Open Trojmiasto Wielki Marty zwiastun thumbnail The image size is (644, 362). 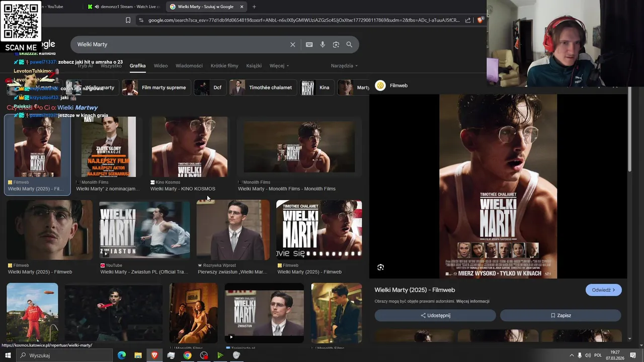pos(264,313)
